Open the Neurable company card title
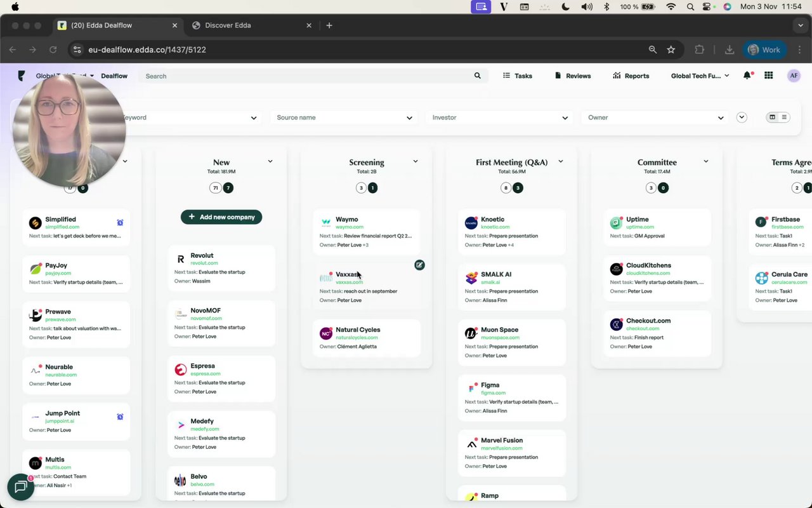 tap(59, 367)
